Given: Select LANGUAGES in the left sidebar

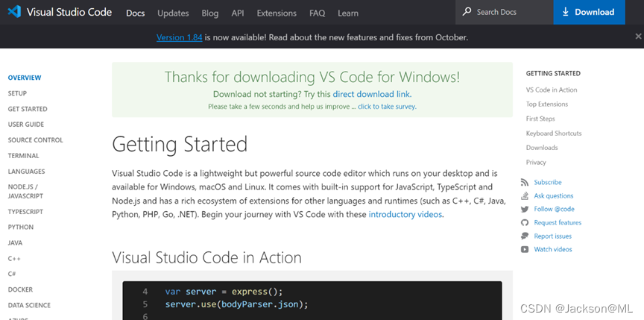Looking at the screenshot, I should pyautogui.click(x=26, y=172).
